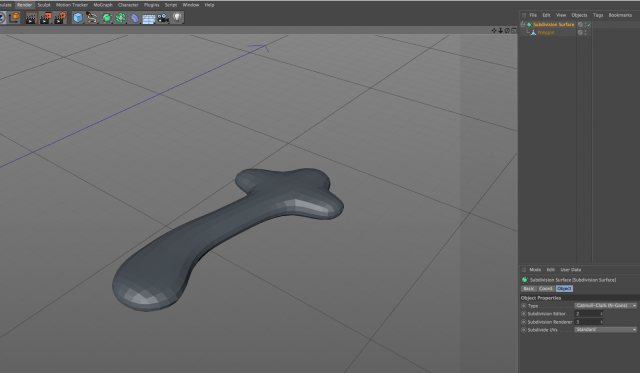Screen dimensions: 640x373
Task: Open the MoGraph menu
Action: 103,5
